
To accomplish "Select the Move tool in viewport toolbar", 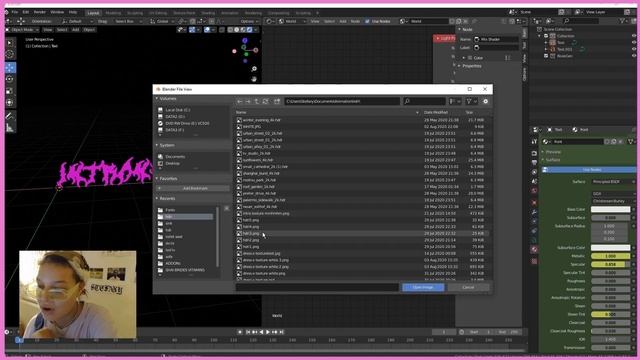I will pos(10,68).
